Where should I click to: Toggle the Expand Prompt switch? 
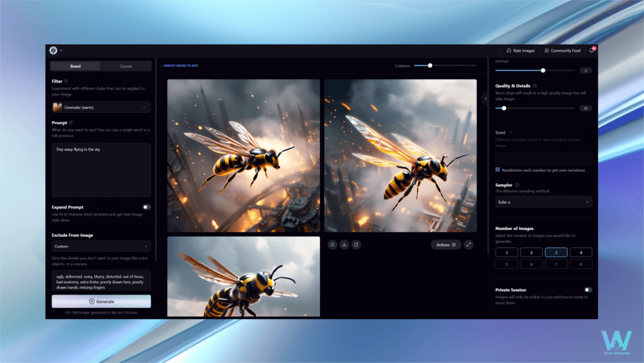[x=147, y=207]
